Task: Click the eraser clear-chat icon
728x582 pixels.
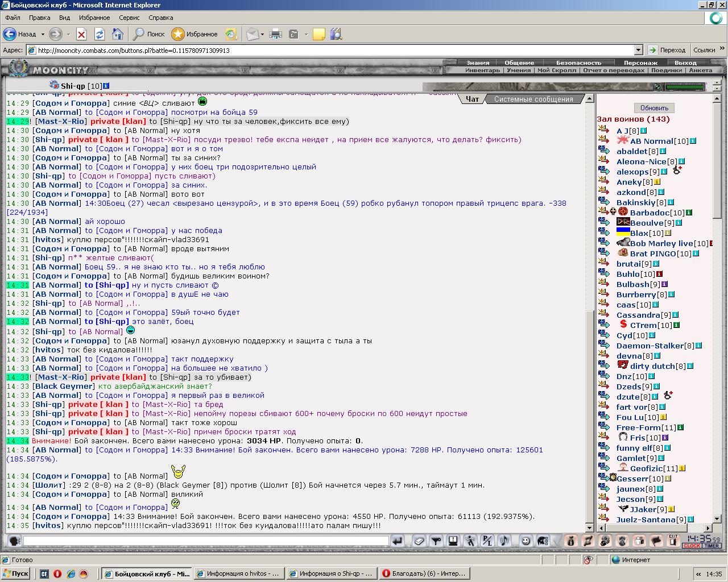Action: point(419,541)
